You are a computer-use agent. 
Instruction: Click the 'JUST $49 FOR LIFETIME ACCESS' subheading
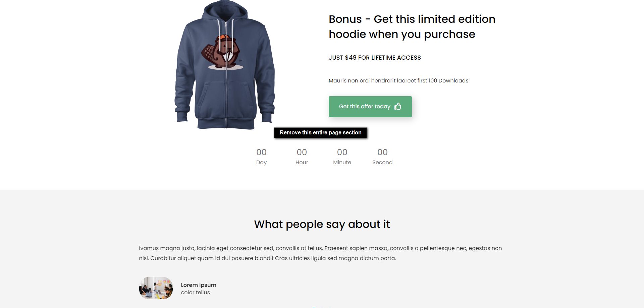(375, 58)
